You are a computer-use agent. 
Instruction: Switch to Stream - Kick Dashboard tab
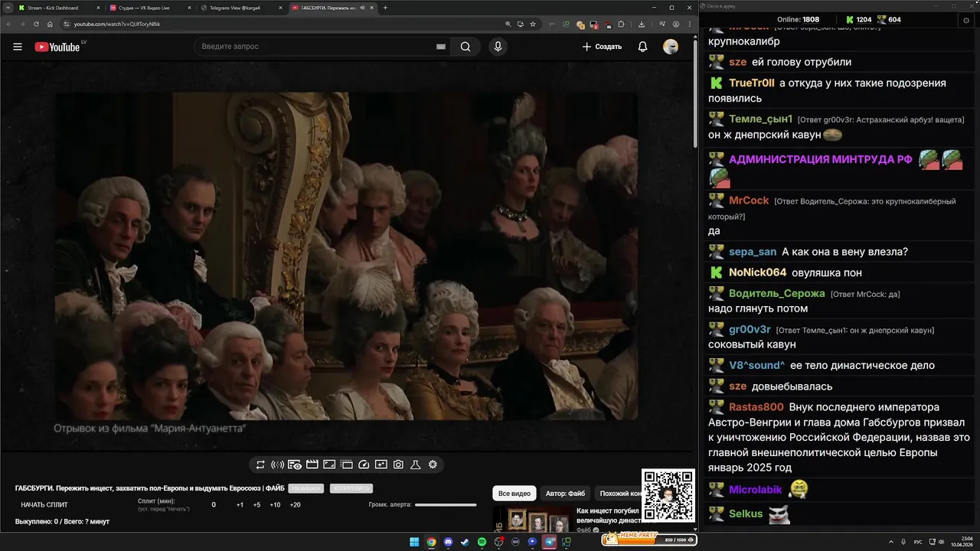point(58,8)
